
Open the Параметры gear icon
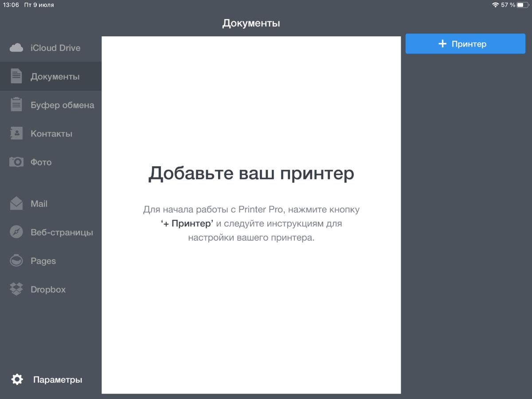click(x=17, y=379)
